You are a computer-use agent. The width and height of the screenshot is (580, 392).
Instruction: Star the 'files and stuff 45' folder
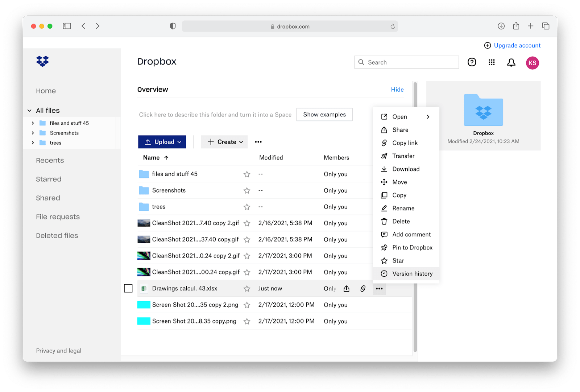coord(247,174)
